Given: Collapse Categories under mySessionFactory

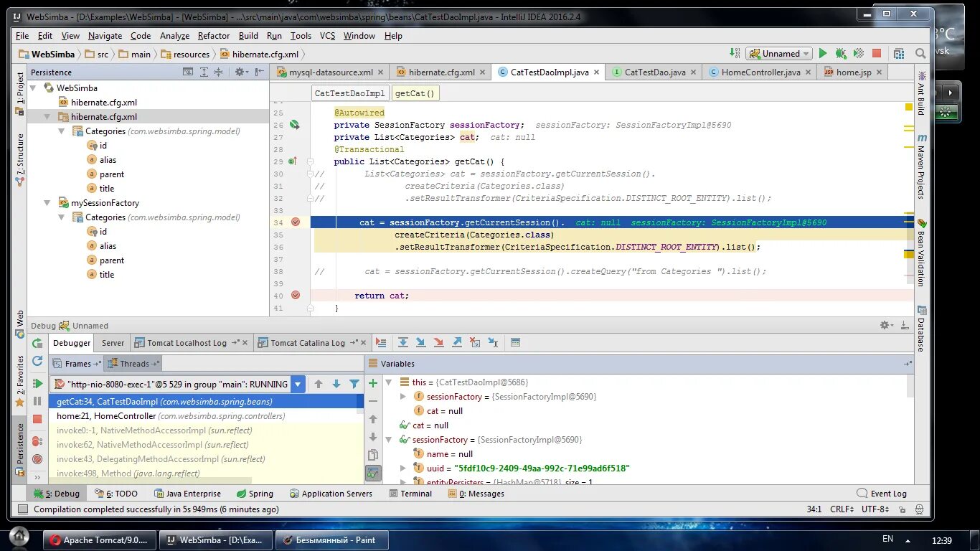Looking at the screenshot, I should point(62,217).
